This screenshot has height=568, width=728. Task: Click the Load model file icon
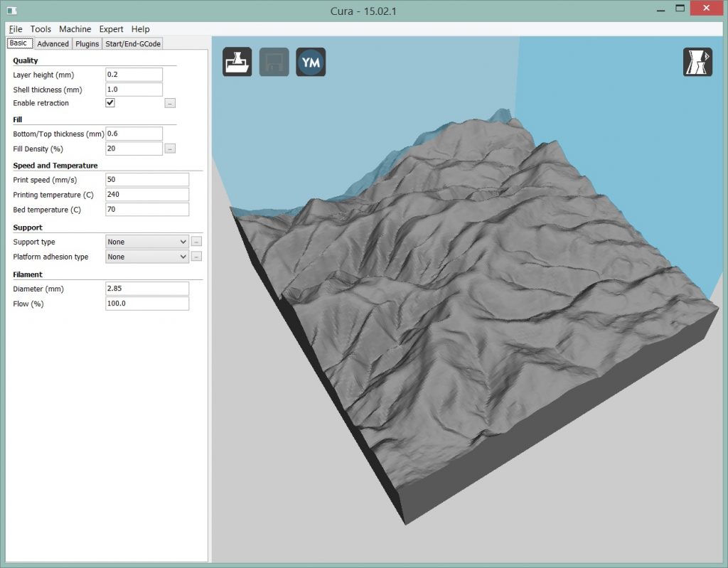click(x=237, y=63)
